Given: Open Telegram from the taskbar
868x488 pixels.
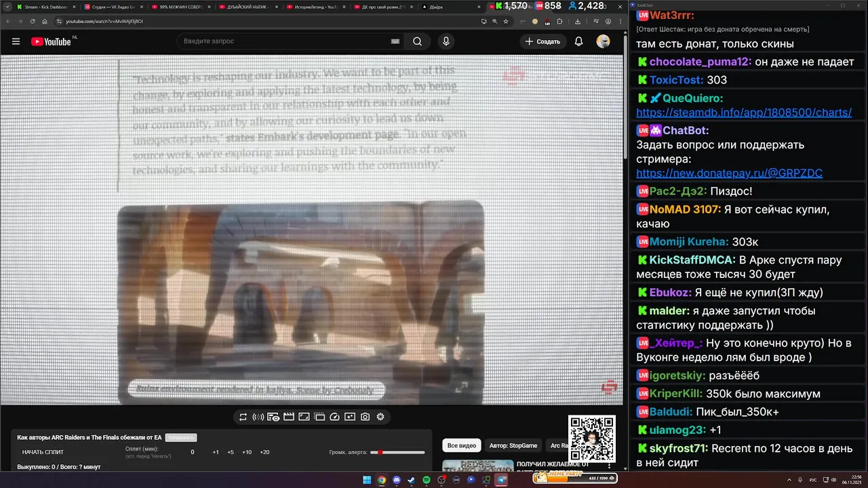Looking at the screenshot, I should [x=501, y=480].
